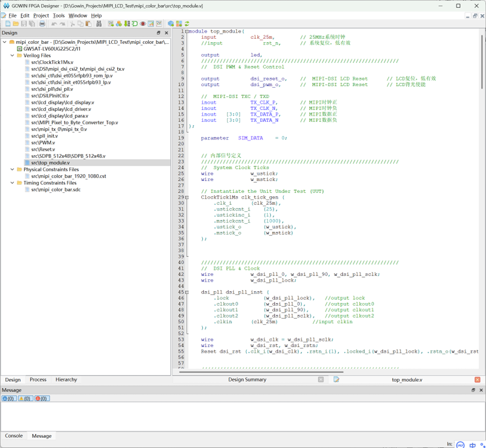Open the Tools menu
The image size is (486, 448).
[x=58, y=16]
